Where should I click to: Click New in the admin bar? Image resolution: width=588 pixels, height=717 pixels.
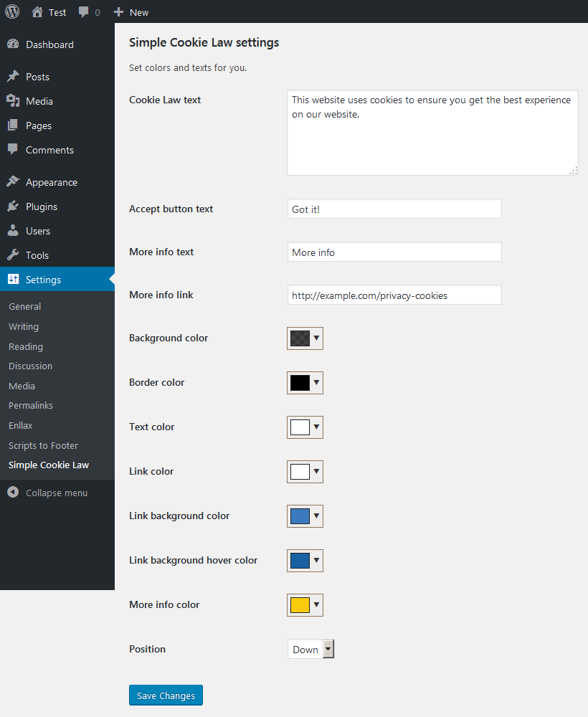coord(139,12)
